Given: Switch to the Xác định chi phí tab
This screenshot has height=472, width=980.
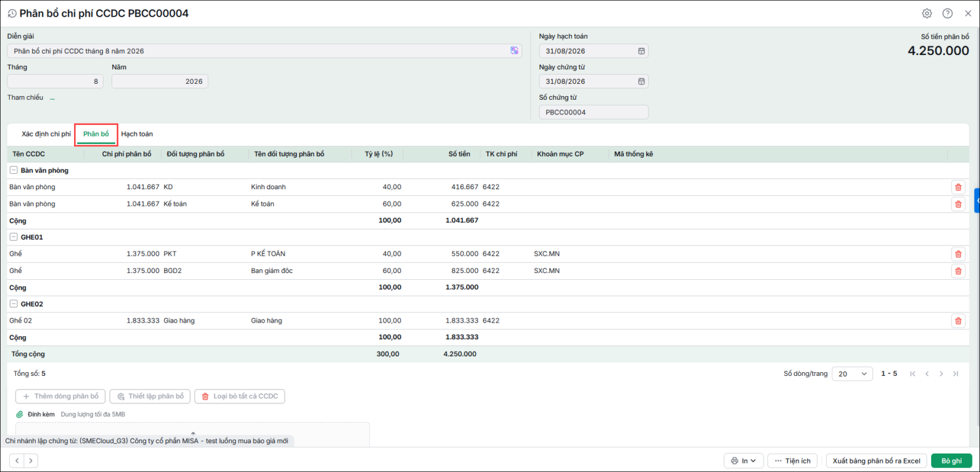Looking at the screenshot, I should (46, 134).
